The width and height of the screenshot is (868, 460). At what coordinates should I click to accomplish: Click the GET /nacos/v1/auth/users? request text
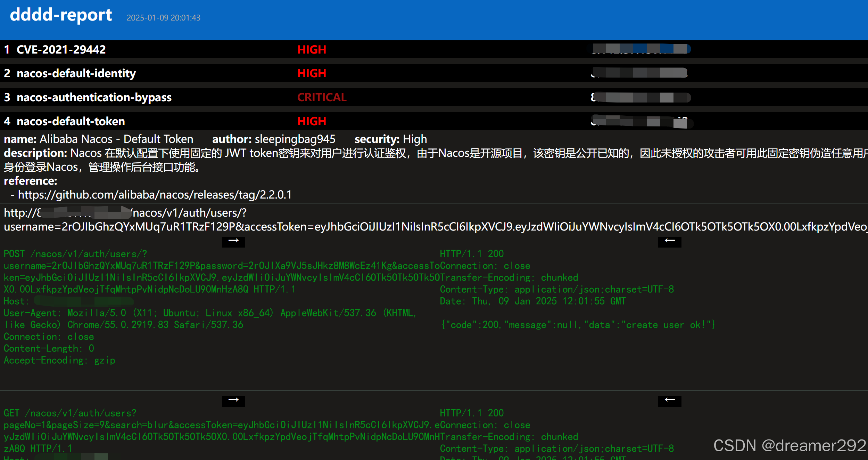[x=70, y=413]
